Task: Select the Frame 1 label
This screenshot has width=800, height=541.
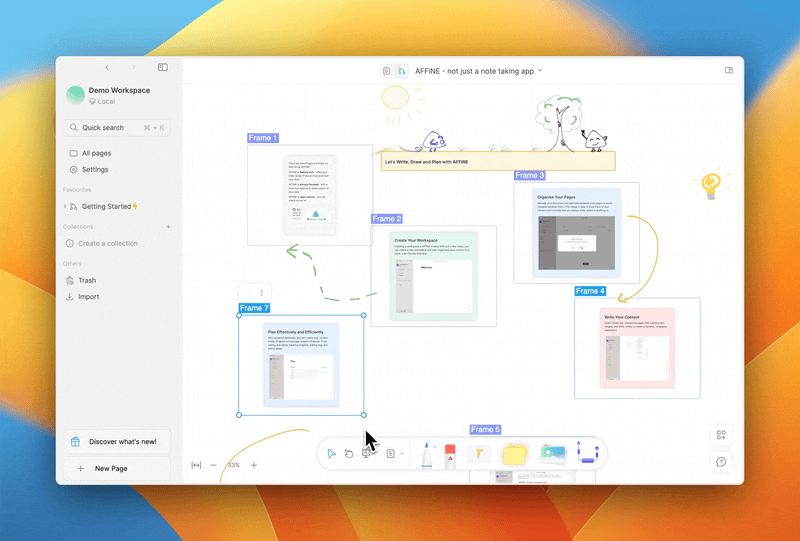Action: pos(263,138)
